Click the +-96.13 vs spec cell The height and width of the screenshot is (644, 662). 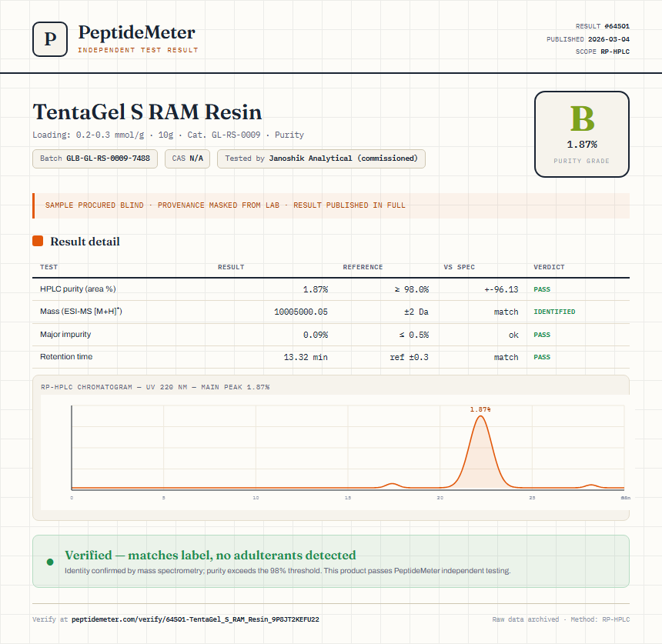501,289
